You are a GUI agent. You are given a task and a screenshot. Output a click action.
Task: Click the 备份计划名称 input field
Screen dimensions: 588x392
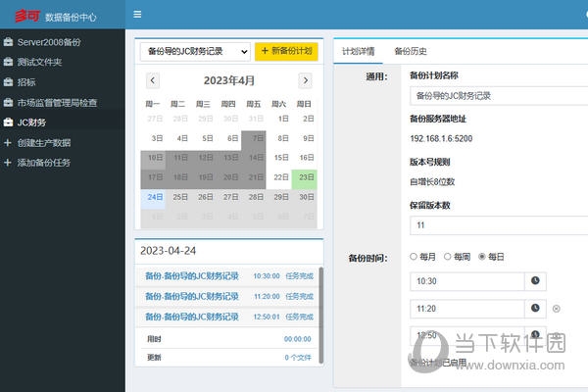point(499,96)
